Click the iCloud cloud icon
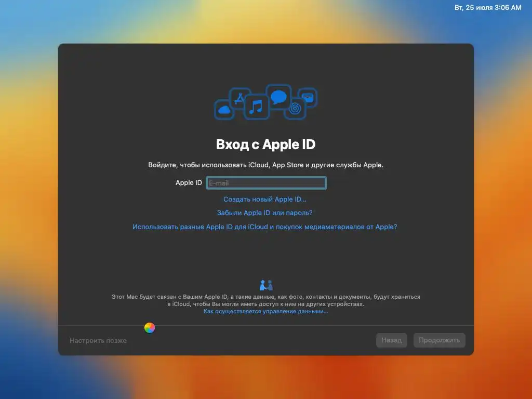Viewport: 532px width, 399px height. point(224,110)
